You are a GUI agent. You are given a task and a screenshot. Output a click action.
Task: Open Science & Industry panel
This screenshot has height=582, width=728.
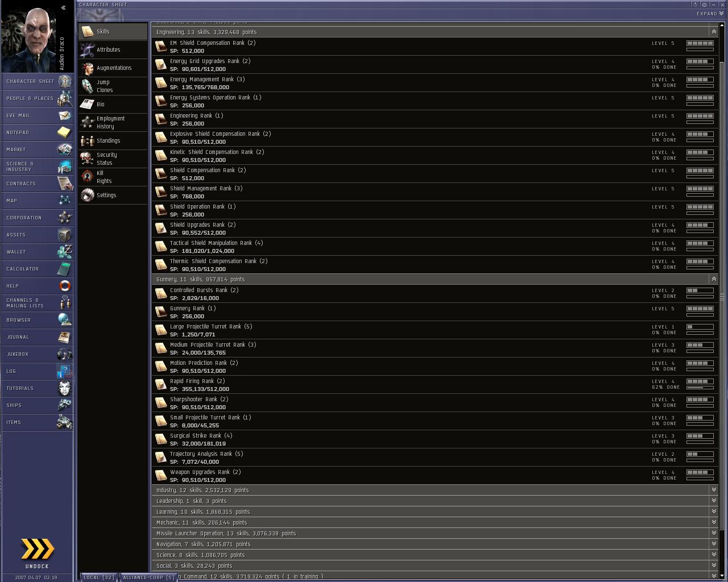[37, 167]
